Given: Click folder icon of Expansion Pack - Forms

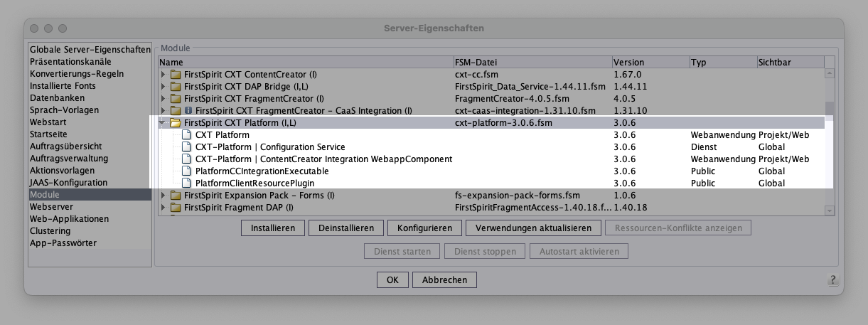Looking at the screenshot, I should click(176, 196).
